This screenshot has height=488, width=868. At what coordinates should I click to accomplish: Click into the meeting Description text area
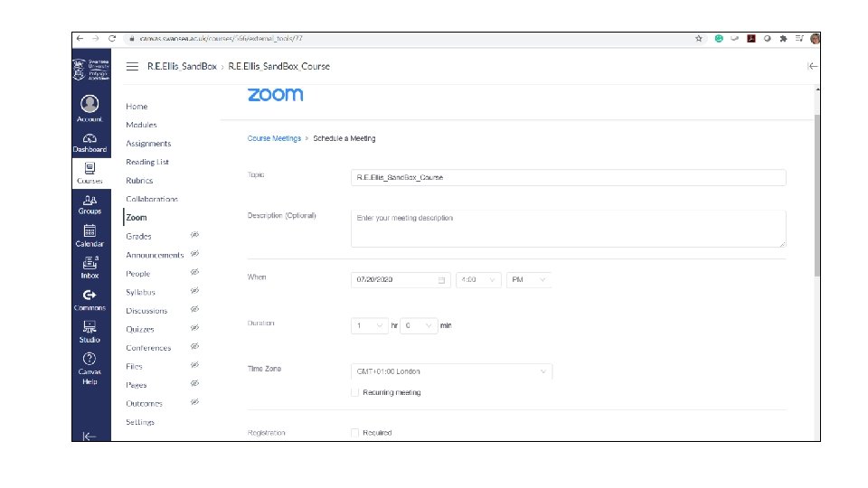pyautogui.click(x=568, y=229)
